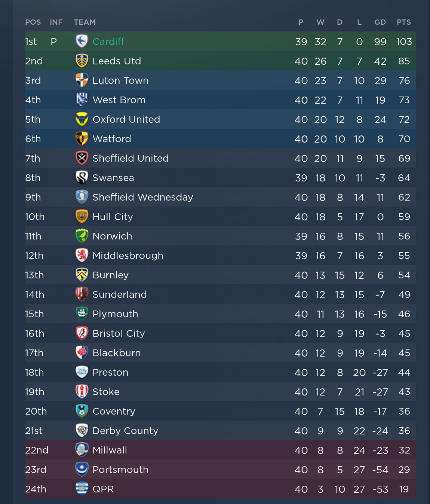Open the QPR crest icon
430x504 pixels.
pyautogui.click(x=82, y=489)
